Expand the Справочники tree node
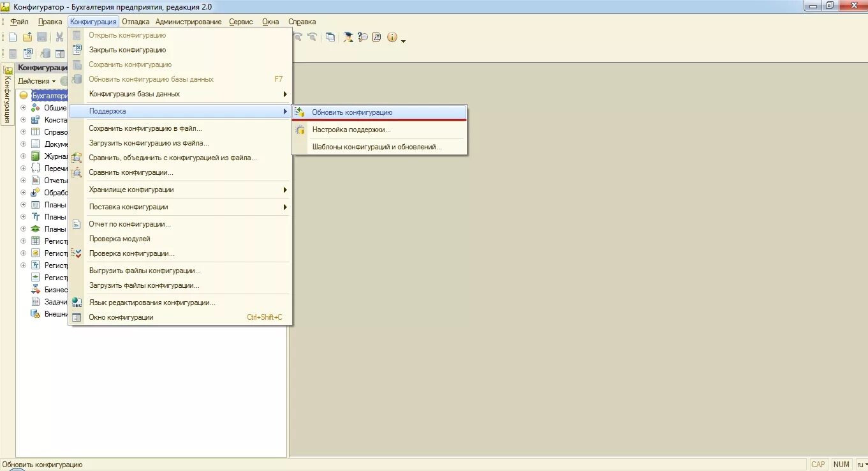Screen dimensions: 868x471 pos(24,132)
